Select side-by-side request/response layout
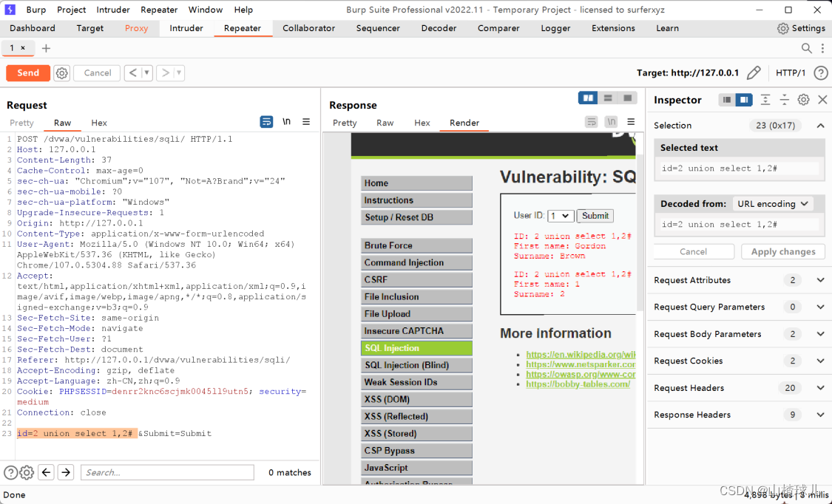The image size is (832, 504). [x=588, y=98]
